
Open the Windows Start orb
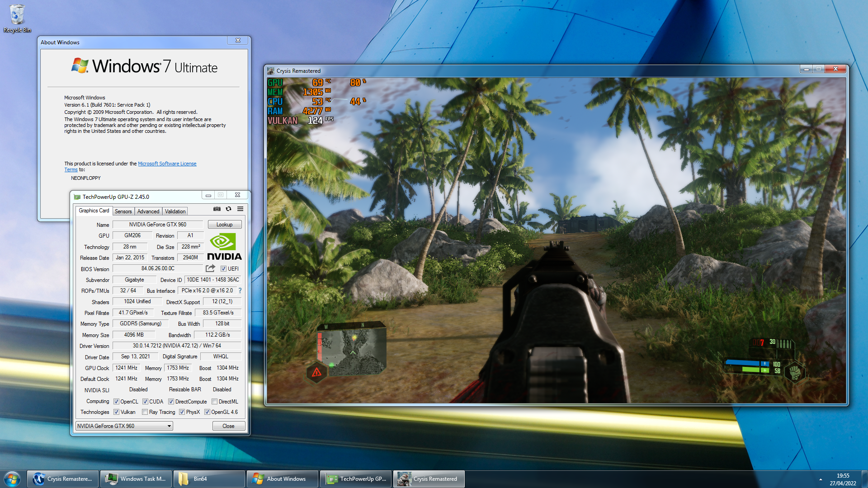(12, 479)
